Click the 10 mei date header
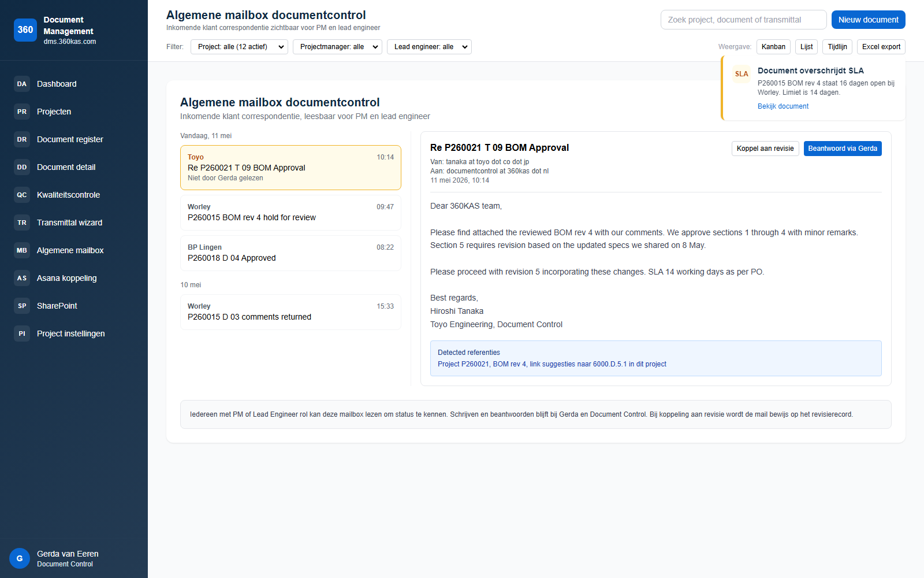 pyautogui.click(x=191, y=285)
